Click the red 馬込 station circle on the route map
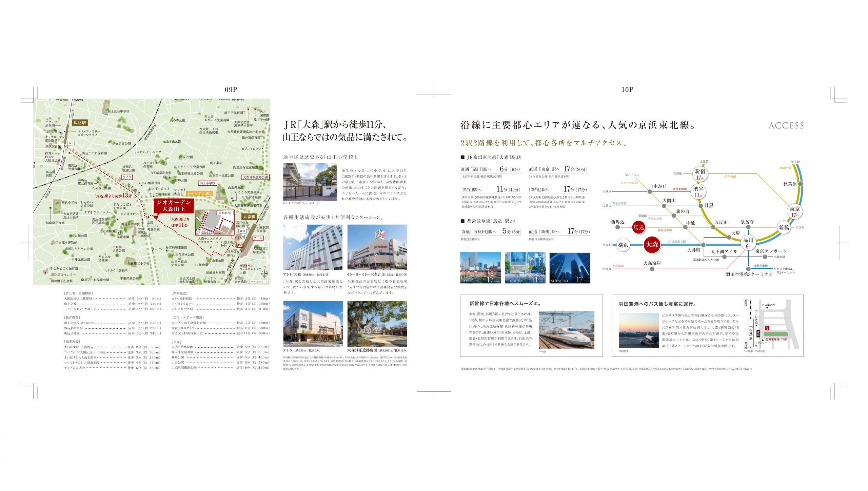 638,227
